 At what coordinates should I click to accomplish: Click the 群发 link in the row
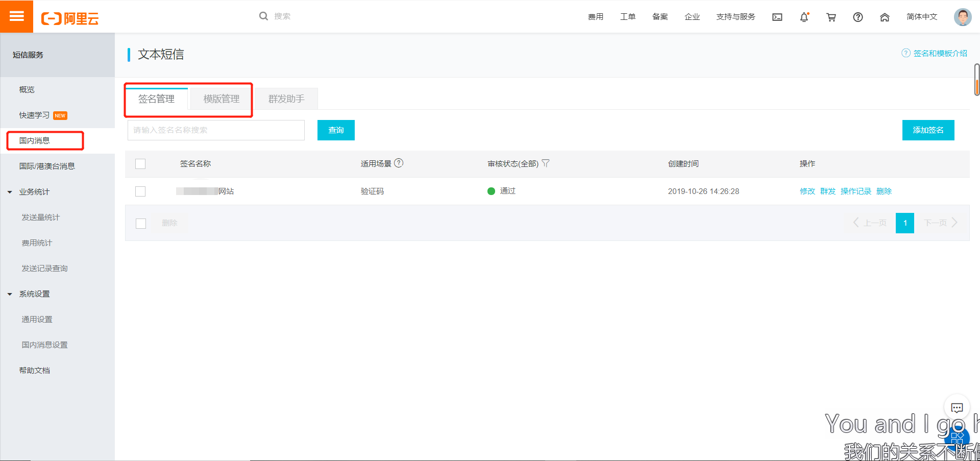tap(828, 191)
